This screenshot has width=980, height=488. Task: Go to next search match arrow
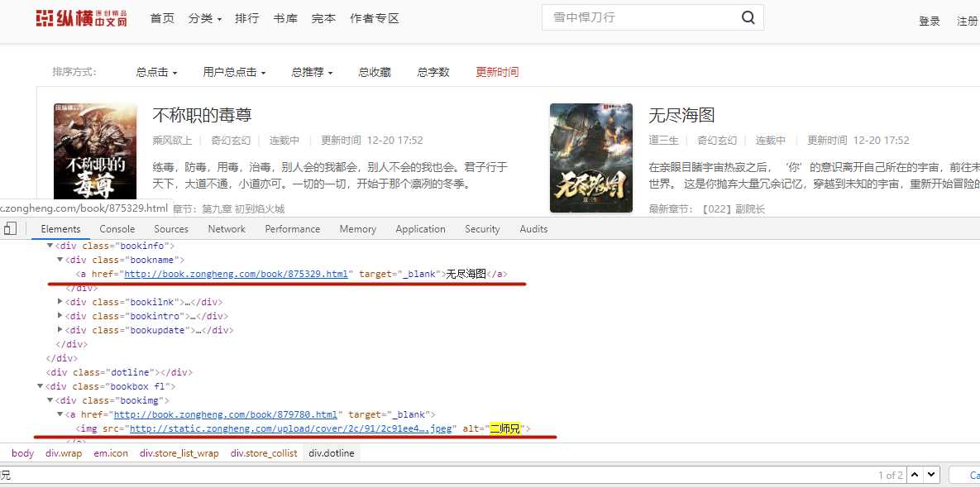point(931,475)
